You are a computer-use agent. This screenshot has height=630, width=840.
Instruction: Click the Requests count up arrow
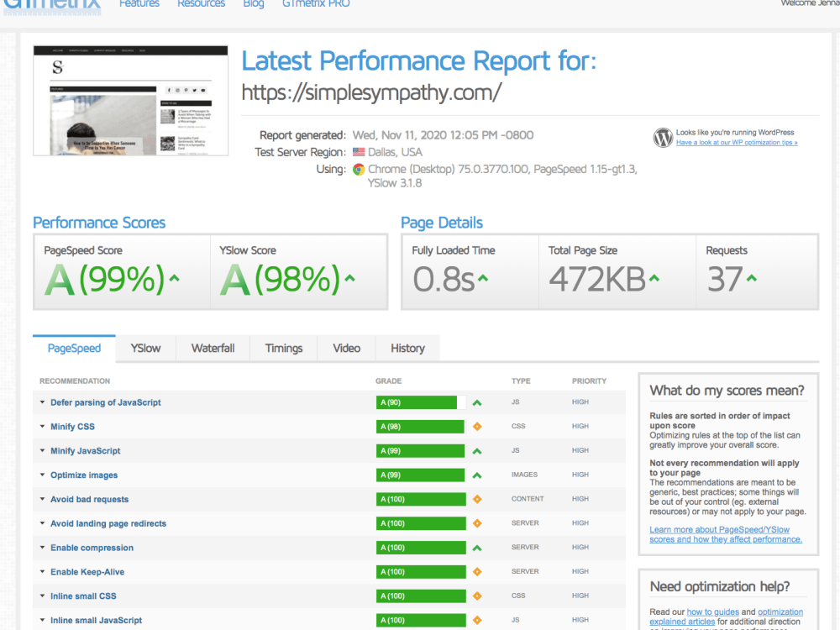pyautogui.click(x=752, y=278)
